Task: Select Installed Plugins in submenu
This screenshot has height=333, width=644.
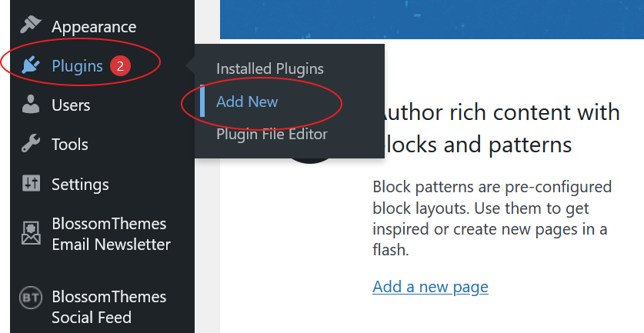Action: click(x=270, y=68)
